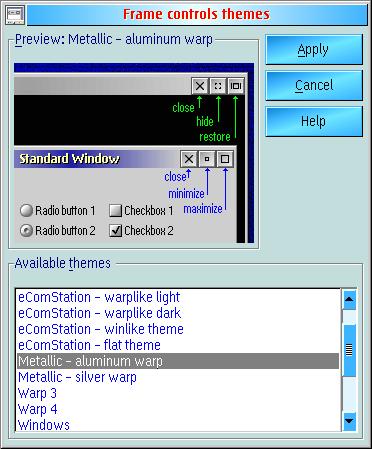
Task: Uncheck Checkbox 2 in preview
Action: (141, 230)
